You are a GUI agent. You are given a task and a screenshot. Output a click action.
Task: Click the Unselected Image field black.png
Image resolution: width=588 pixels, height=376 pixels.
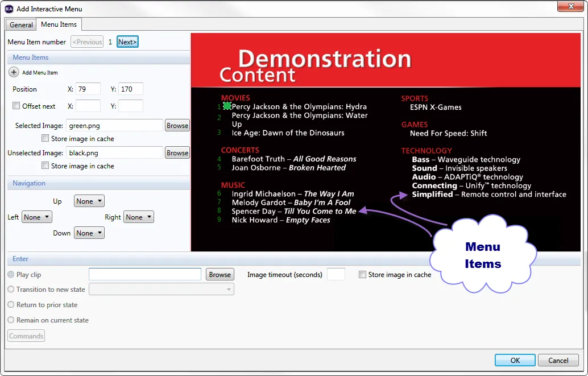(x=115, y=152)
